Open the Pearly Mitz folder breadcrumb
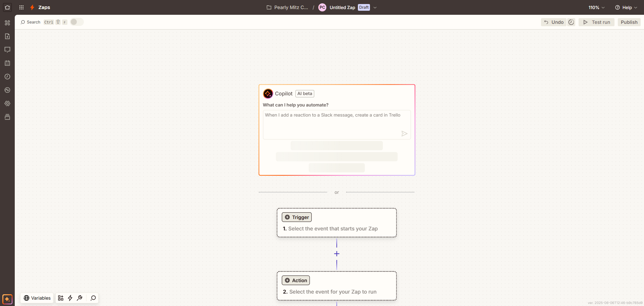644x306 pixels. (x=287, y=7)
